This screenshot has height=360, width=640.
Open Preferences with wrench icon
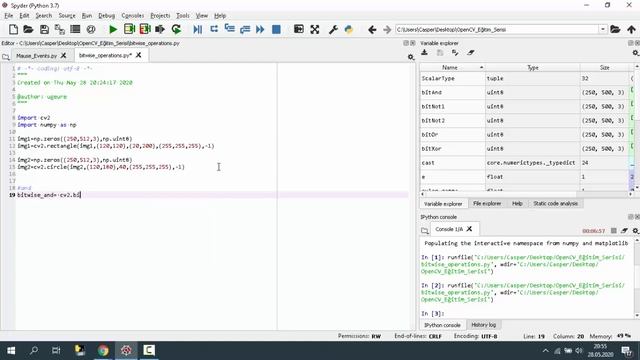pos(333,29)
